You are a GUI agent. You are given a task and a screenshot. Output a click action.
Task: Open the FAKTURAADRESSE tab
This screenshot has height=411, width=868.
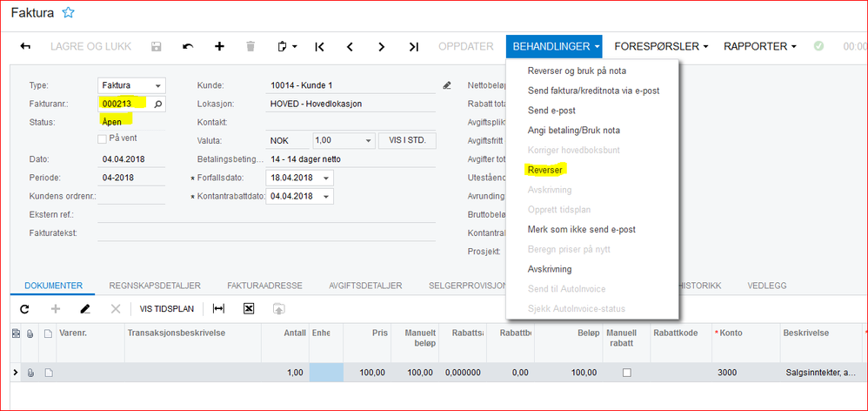[x=264, y=286]
